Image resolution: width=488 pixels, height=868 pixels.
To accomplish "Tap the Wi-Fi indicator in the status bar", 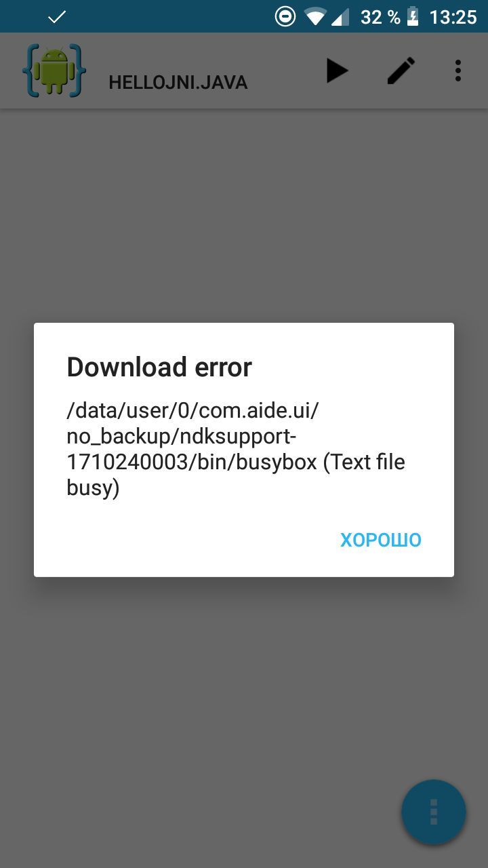I will point(315,17).
